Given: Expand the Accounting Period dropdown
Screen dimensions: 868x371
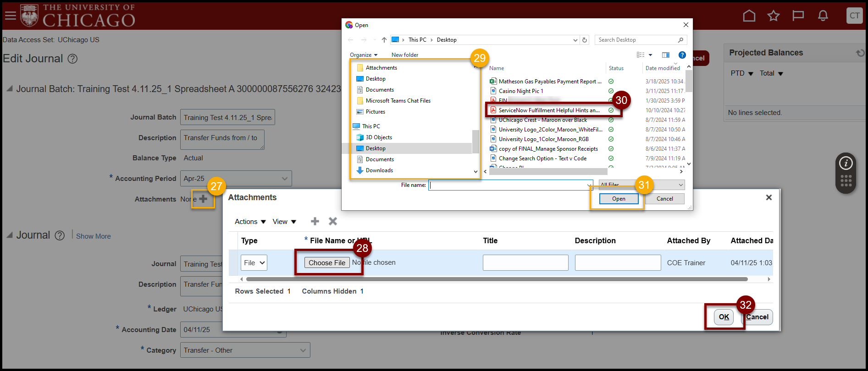Looking at the screenshot, I should [x=284, y=179].
